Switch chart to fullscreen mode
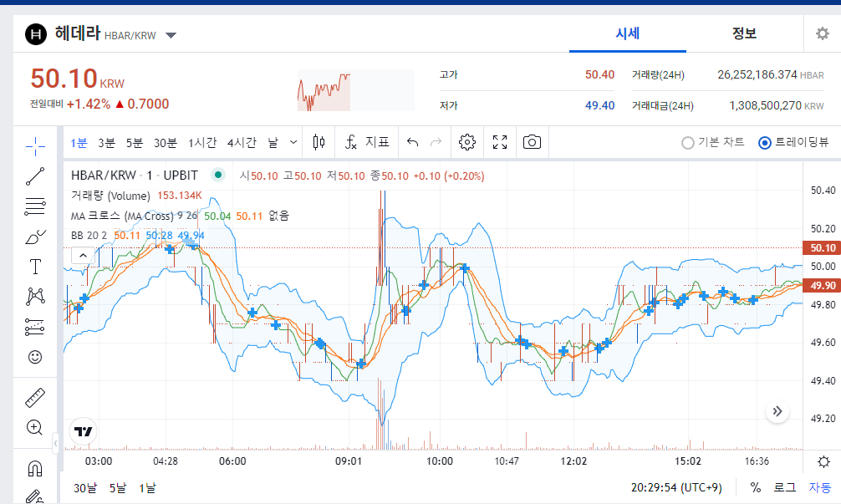This screenshot has height=504, width=841. 500,142
